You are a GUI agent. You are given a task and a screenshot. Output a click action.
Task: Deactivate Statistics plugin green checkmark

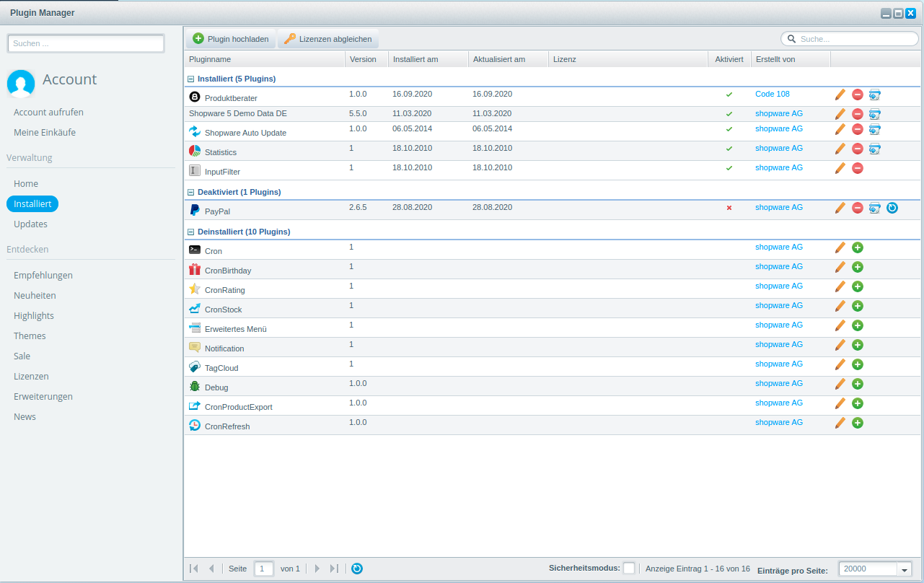729,149
